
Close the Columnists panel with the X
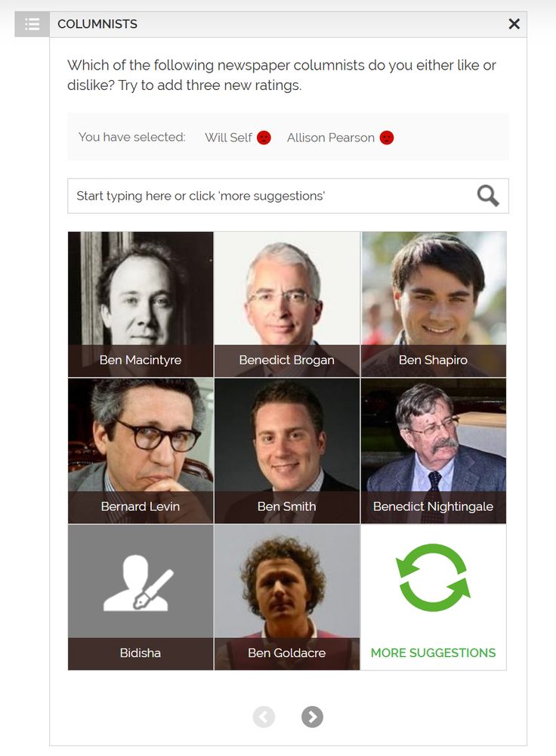point(514,24)
